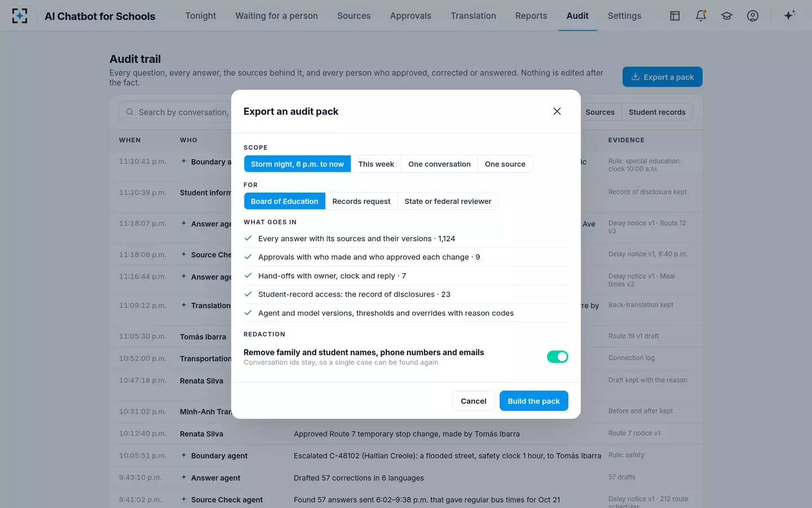Image resolution: width=812 pixels, height=508 pixels.
Task: Click the Route 7 notice v1 evidence
Action: [634, 433]
